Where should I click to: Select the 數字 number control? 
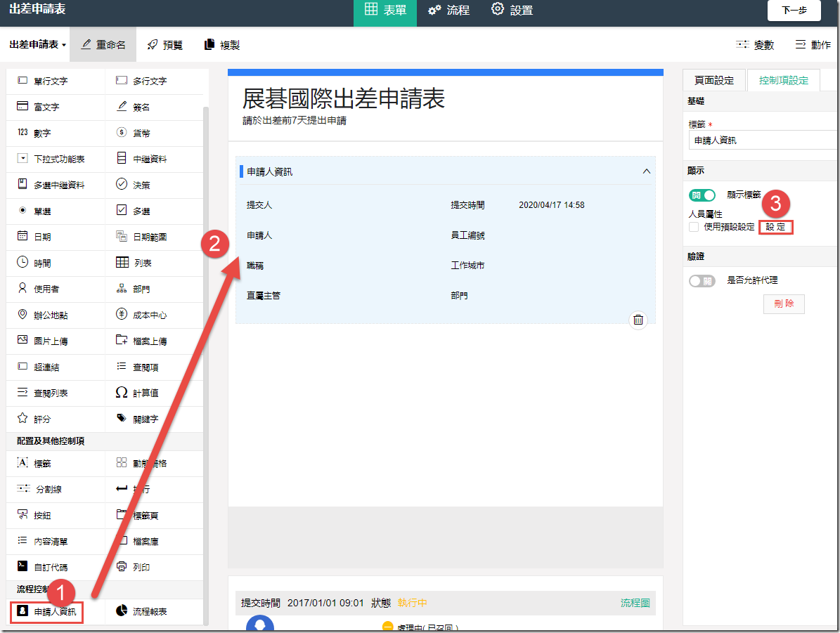[55, 133]
